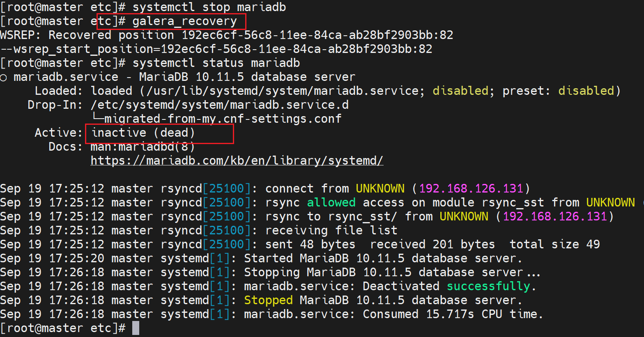Click the IP address in the "connect from" line
The width and height of the screenshot is (644, 337).
click(x=471, y=188)
